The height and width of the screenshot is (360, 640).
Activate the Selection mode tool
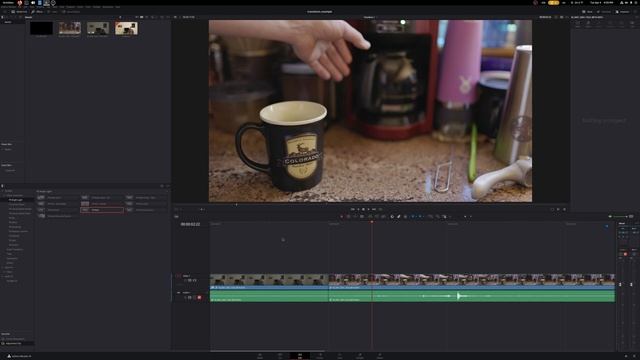point(342,216)
